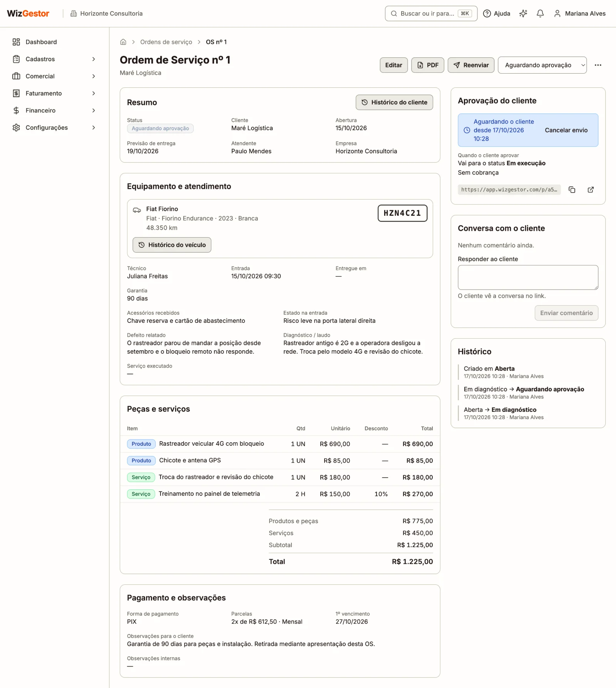Screen dimensions: 616x688
Task: Expand the Cadastros submenu chevron
Action: tap(94, 59)
